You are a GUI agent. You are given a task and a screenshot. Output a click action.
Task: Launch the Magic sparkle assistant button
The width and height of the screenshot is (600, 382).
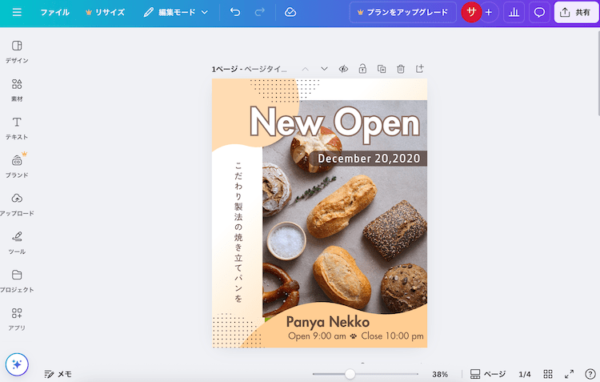[x=17, y=364]
